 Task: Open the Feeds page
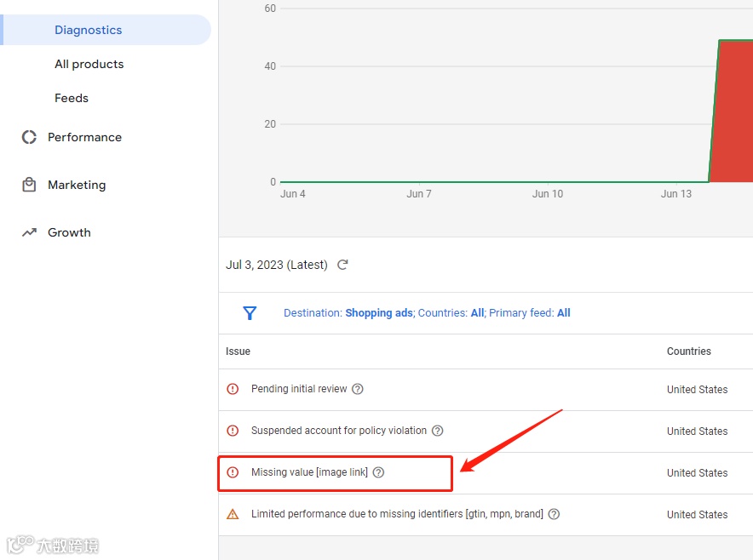pos(71,98)
